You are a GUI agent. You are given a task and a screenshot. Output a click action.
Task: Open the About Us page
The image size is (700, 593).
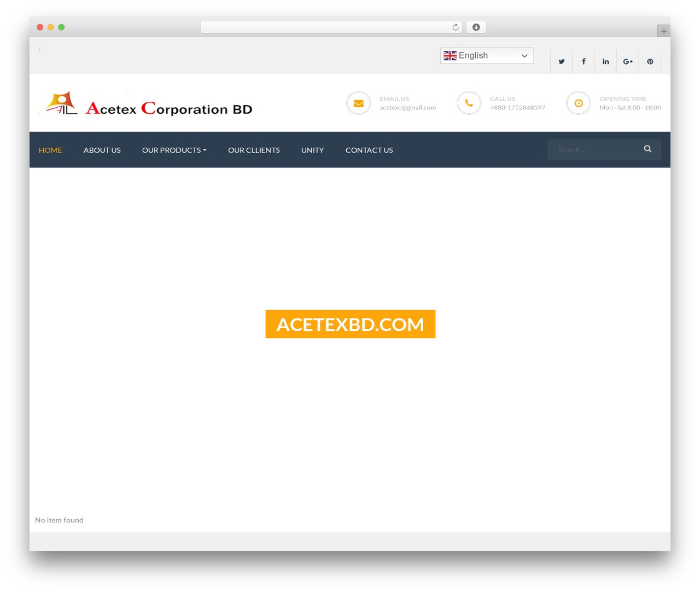[102, 150]
